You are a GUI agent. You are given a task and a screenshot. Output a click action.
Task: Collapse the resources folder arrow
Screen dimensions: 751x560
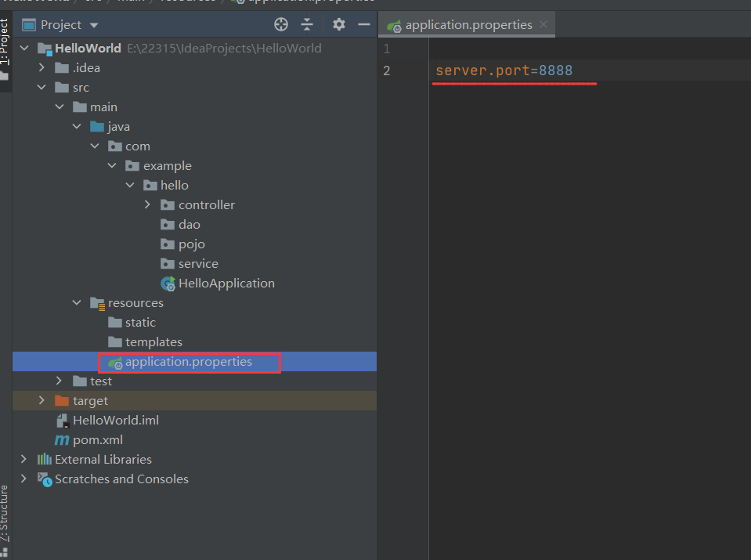77,303
